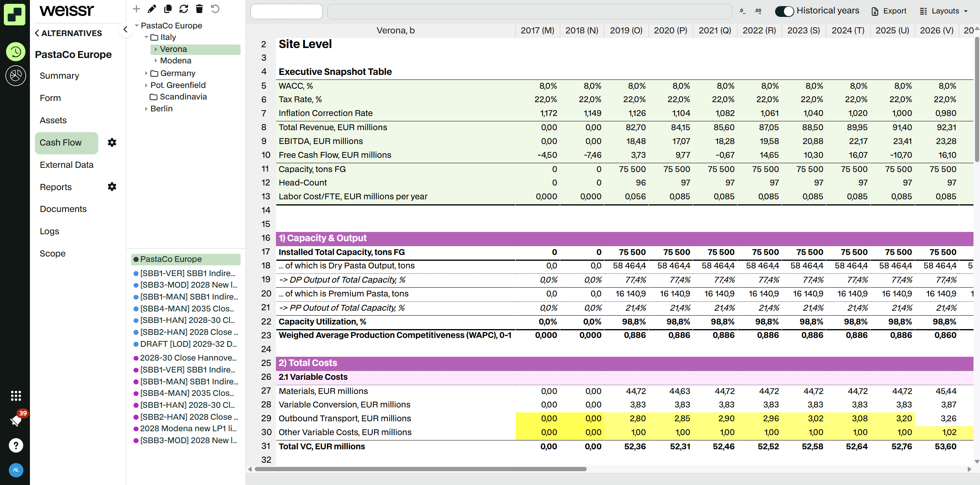Click the duplicate copy icon
This screenshot has width=980, height=485.
[x=168, y=9]
